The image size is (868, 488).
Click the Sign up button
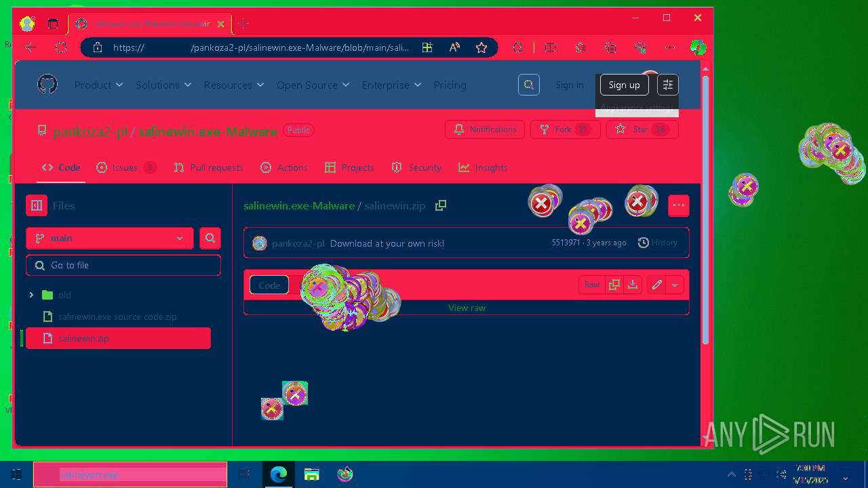tap(624, 85)
